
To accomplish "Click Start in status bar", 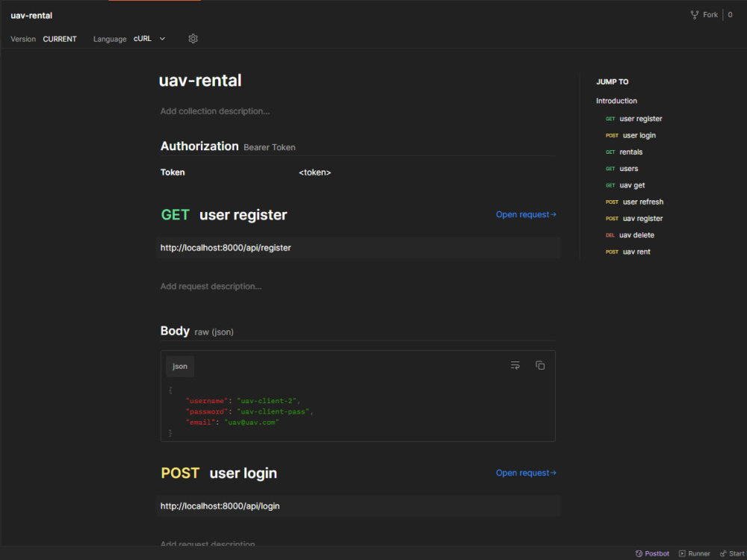I will click(732, 553).
